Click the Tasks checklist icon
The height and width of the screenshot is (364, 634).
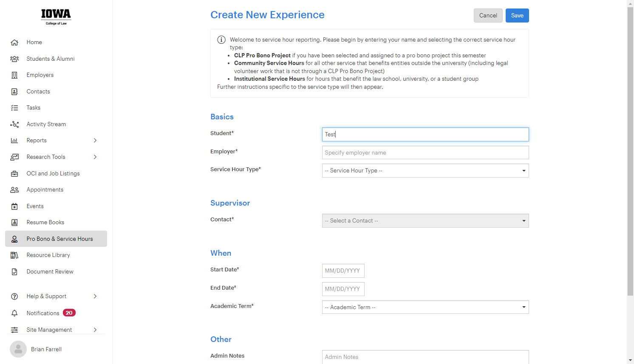14,108
